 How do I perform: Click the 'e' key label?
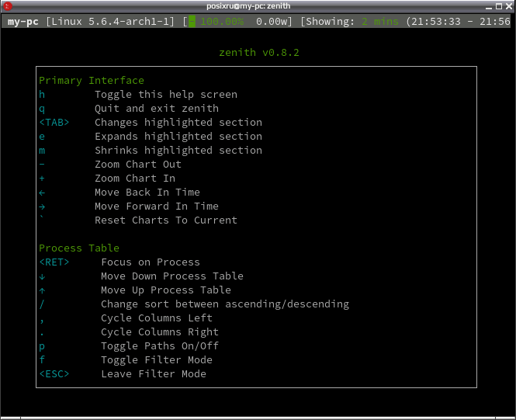tap(42, 137)
